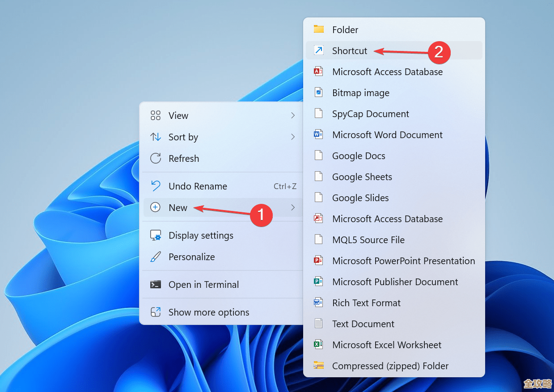The image size is (554, 392).
Task: Expand the New submenu chevron
Action: point(293,207)
